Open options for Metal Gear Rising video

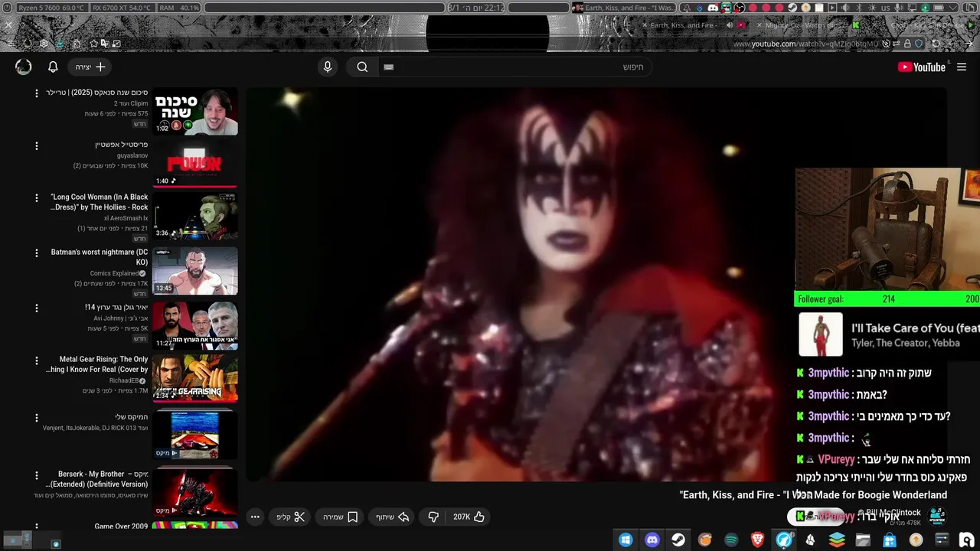[x=36, y=360]
